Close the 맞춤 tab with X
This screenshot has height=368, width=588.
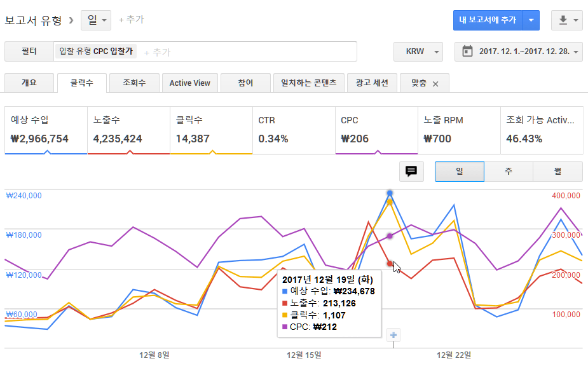pyautogui.click(x=435, y=83)
